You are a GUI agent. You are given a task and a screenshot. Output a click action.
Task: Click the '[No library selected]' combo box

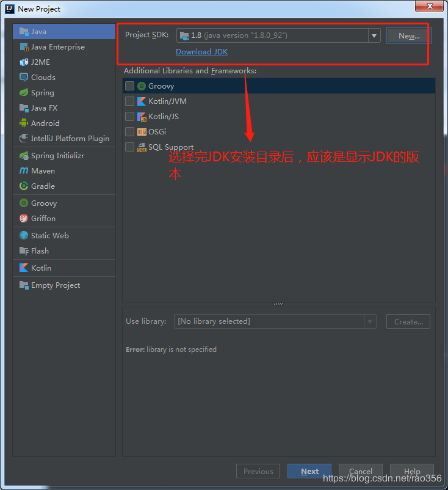pyautogui.click(x=275, y=321)
